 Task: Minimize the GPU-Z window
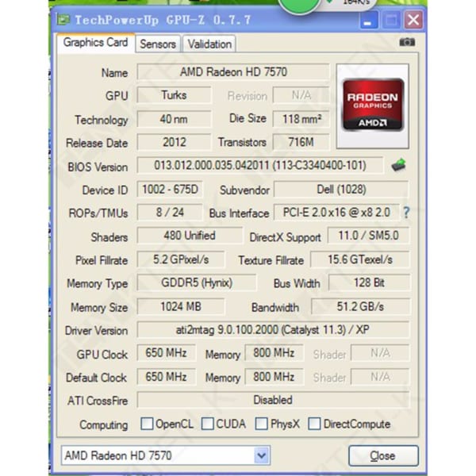pyautogui.click(x=369, y=20)
